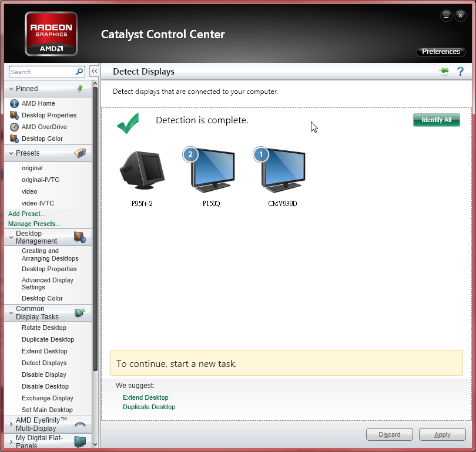Click the Add Preset link

26,214
